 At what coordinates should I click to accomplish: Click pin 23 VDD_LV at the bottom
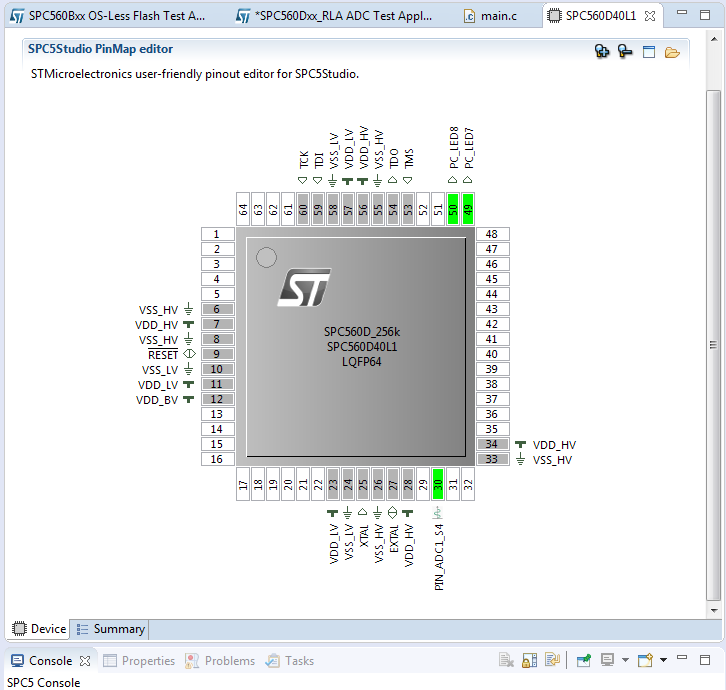[x=333, y=484]
